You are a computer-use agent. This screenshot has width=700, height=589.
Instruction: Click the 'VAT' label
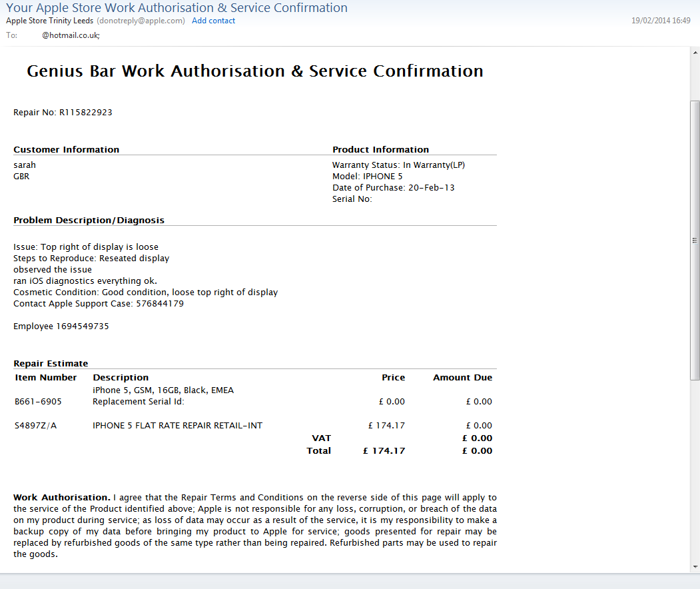click(322, 438)
